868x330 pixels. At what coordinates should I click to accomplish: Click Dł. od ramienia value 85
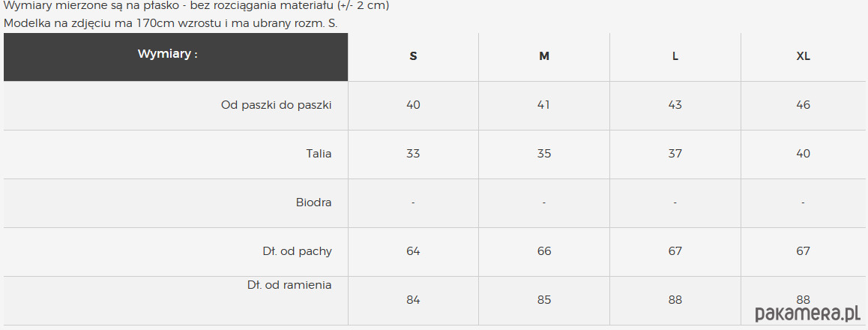(544, 300)
